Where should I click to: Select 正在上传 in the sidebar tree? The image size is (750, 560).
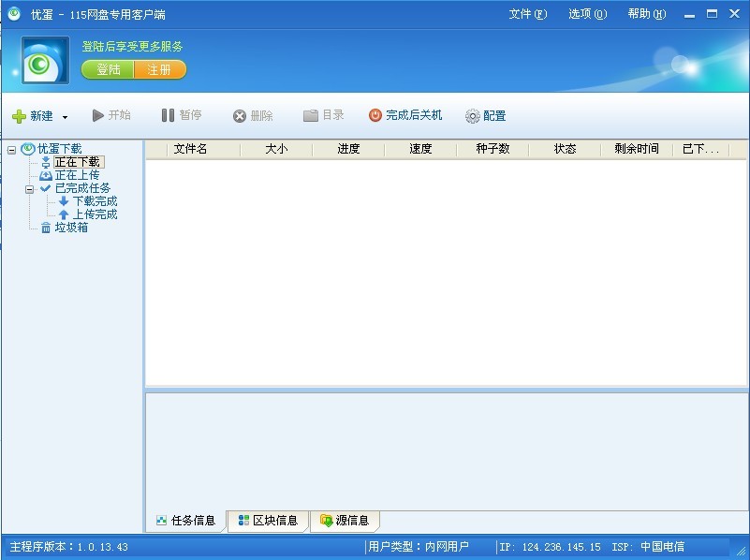[x=76, y=175]
